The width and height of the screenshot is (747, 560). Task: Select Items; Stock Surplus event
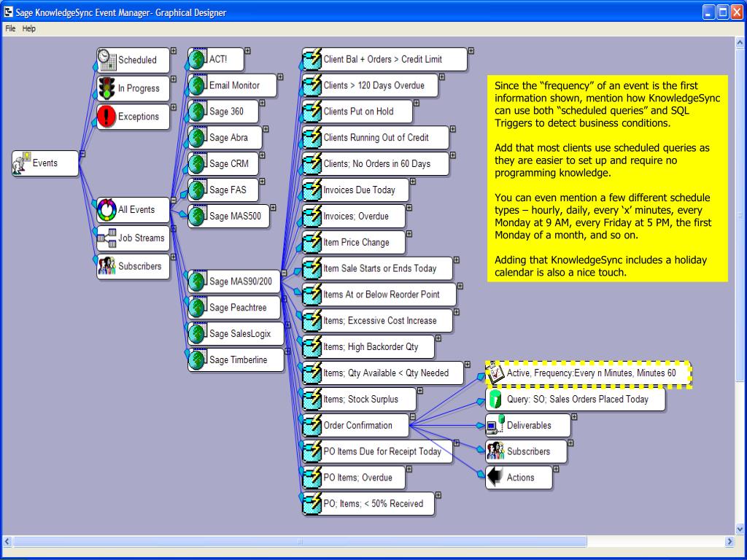[359, 399]
